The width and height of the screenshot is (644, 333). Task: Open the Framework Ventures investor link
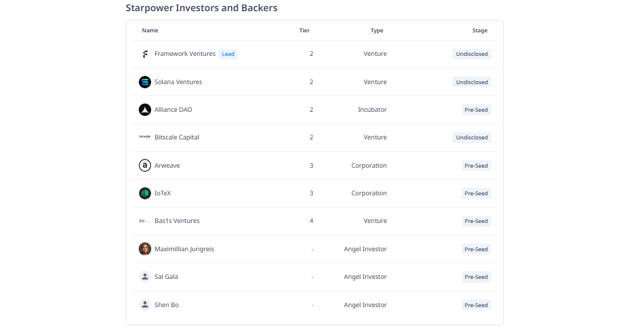coord(185,54)
